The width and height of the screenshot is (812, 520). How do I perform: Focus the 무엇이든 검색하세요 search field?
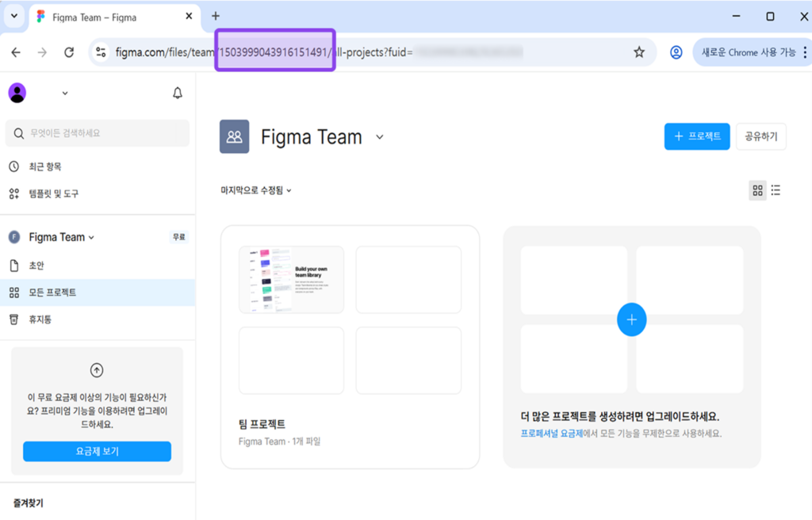coord(98,133)
